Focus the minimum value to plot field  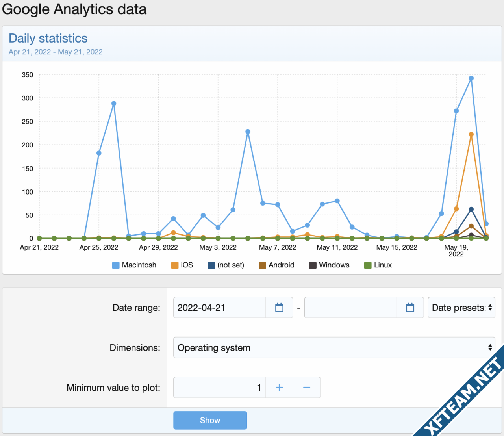click(x=220, y=388)
